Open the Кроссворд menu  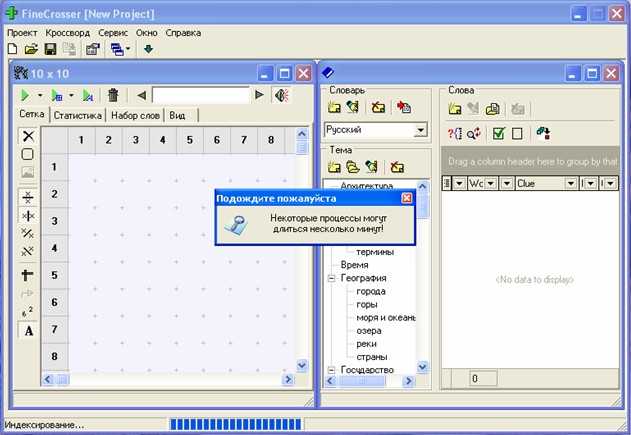click(x=68, y=33)
